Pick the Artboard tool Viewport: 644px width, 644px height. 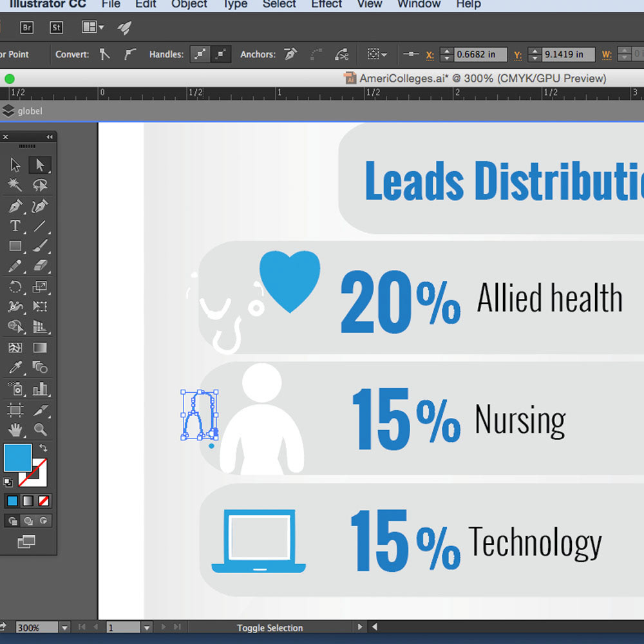tap(15, 410)
